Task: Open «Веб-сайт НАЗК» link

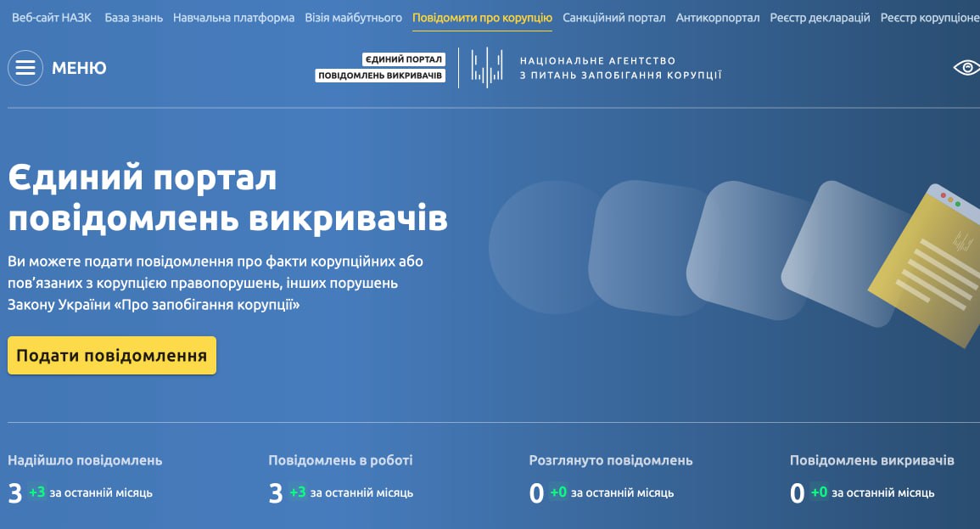Action: pos(52,17)
